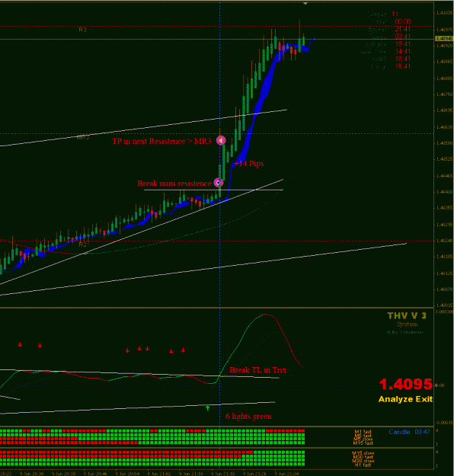Click the 'M15 fast' row label
The height and width of the screenshot is (476, 454).
[363, 443]
